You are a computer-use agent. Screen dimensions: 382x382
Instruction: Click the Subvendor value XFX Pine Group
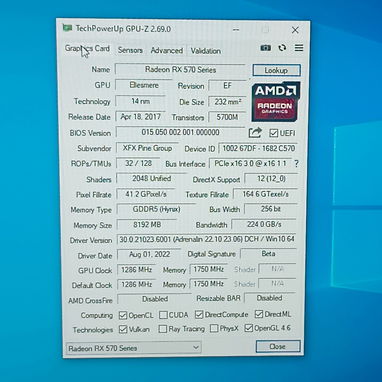tap(147, 148)
